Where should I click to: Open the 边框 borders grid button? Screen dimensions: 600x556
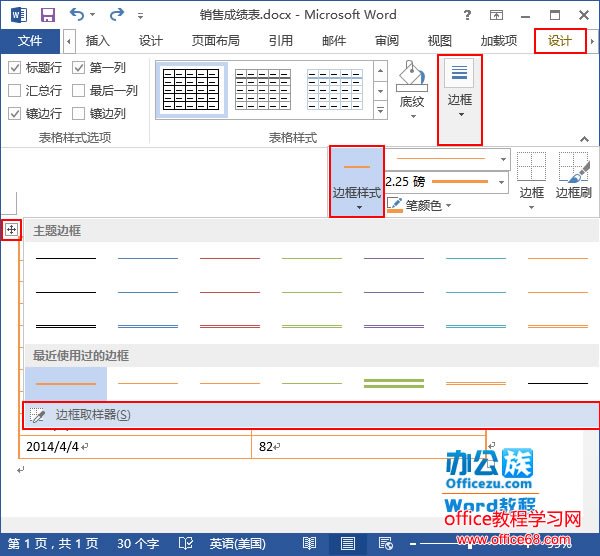531,181
